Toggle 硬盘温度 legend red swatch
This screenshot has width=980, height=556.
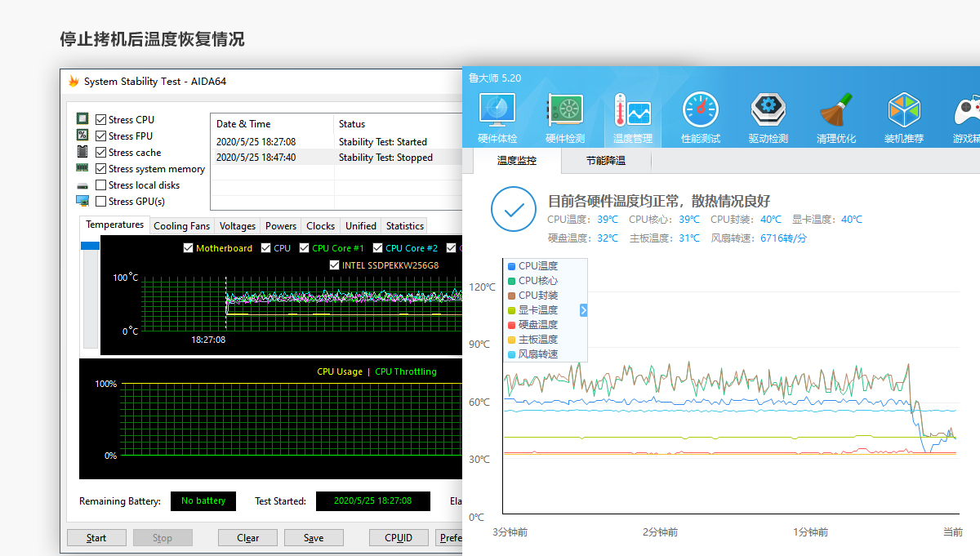[511, 325]
